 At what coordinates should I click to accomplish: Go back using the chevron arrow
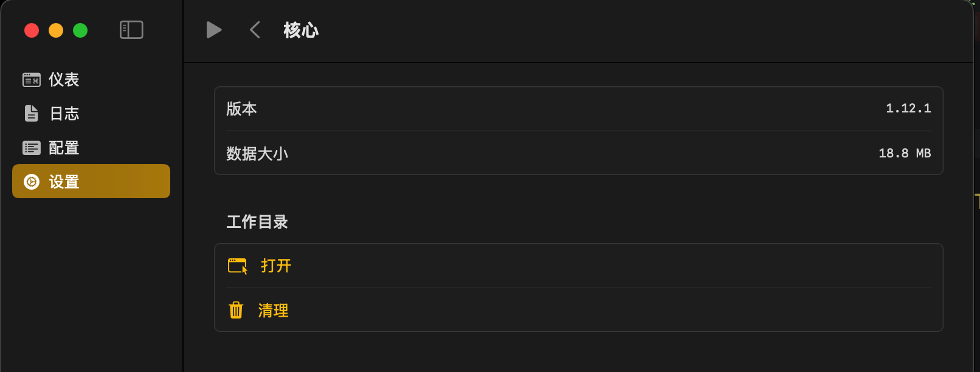pos(255,30)
